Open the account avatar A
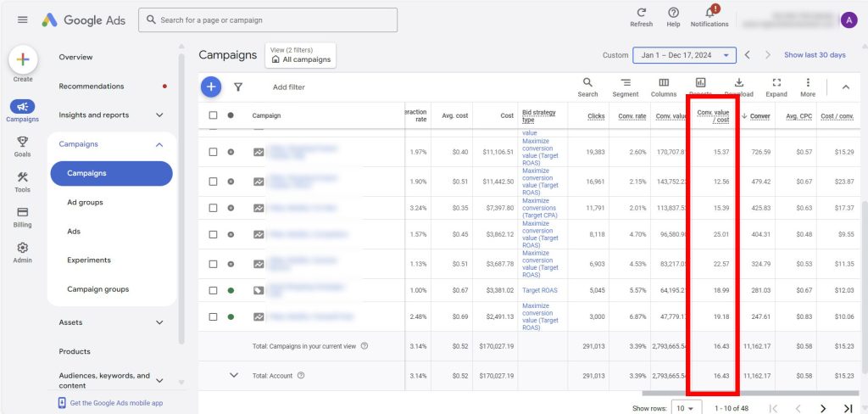Screen dimensions: 868x414 click(x=849, y=20)
